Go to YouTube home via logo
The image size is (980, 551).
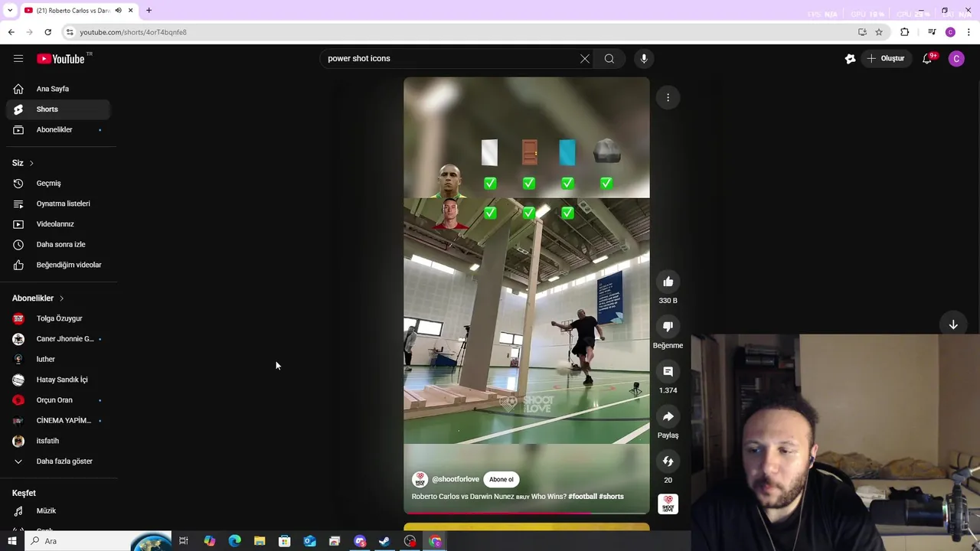point(60,58)
